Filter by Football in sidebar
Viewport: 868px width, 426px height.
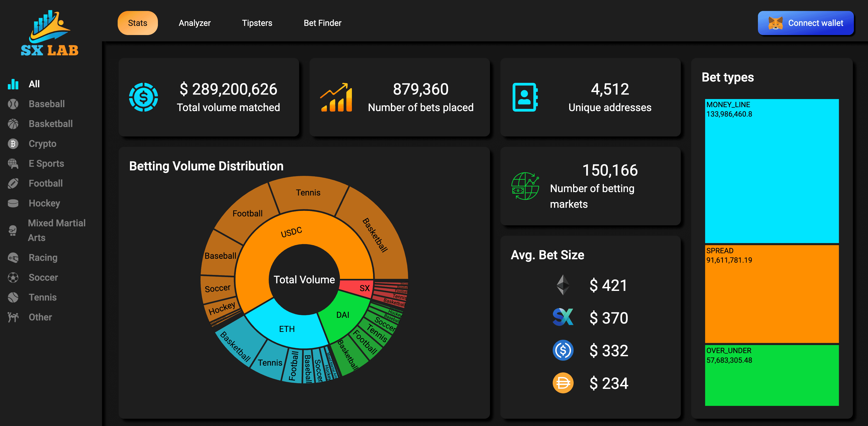[x=45, y=183]
